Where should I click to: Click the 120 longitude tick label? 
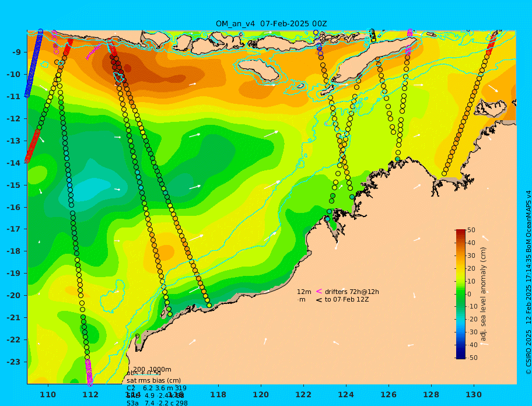[261, 394]
